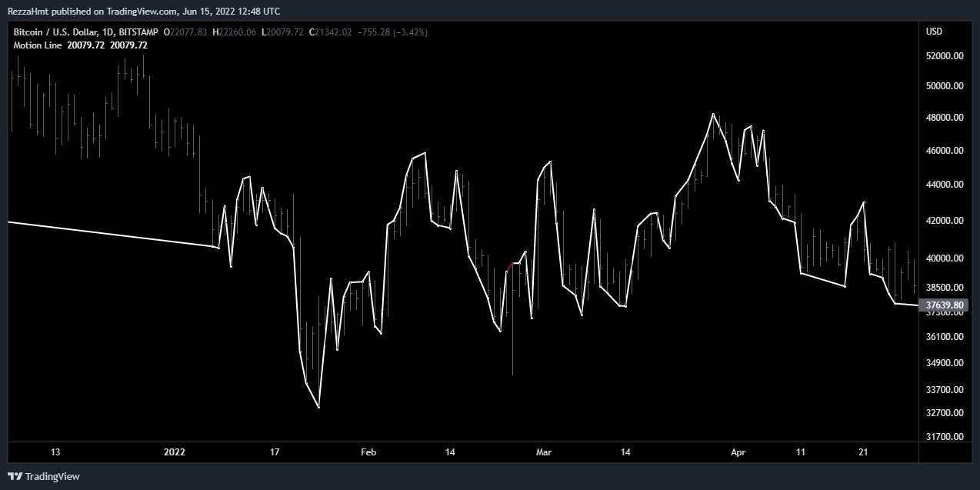
Task: Click the 36100.00 price axis label
Action: pyautogui.click(x=945, y=337)
